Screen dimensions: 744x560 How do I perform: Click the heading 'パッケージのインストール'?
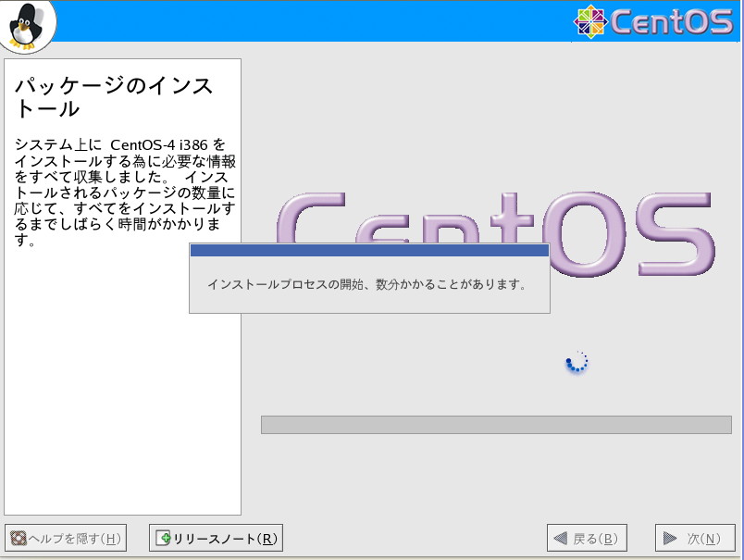pyautogui.click(x=114, y=97)
